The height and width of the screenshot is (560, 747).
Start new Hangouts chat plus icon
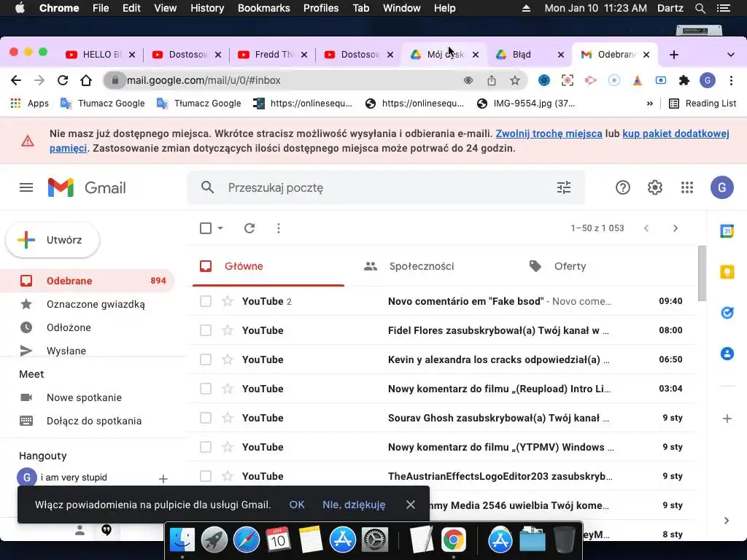(163, 478)
